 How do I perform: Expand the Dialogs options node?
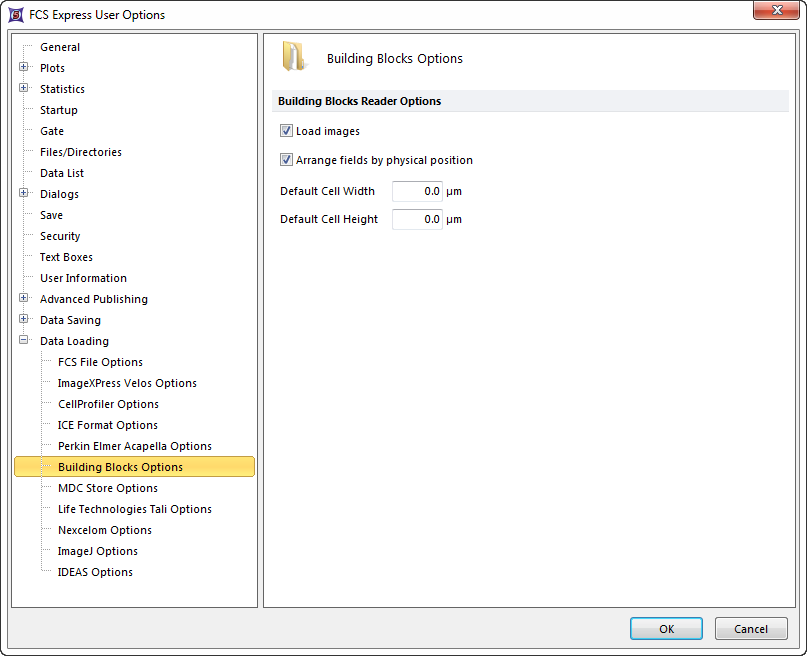[24, 194]
